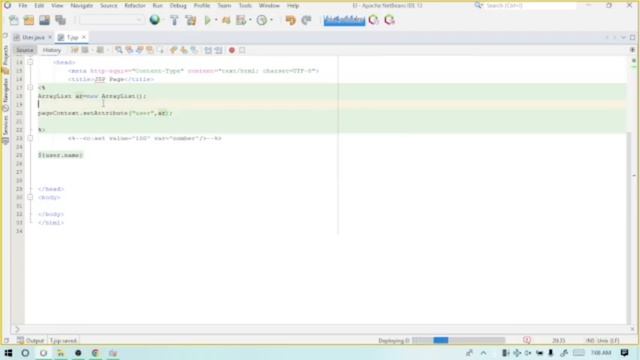
Task: Open the Debug menu
Action: click(x=178, y=6)
